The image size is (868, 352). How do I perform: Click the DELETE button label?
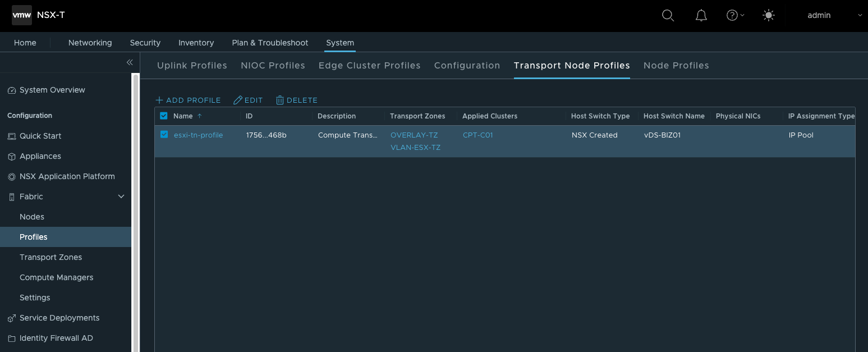(x=302, y=100)
